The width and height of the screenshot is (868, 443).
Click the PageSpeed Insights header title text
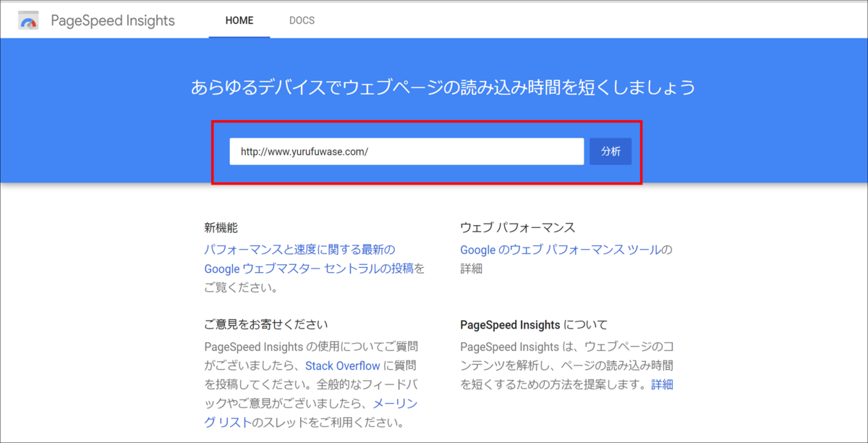click(113, 20)
